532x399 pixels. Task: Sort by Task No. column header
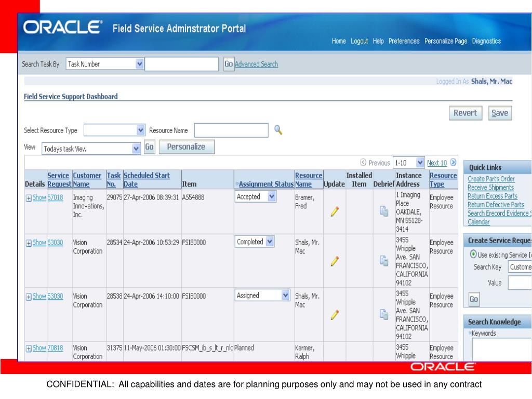pos(114,180)
